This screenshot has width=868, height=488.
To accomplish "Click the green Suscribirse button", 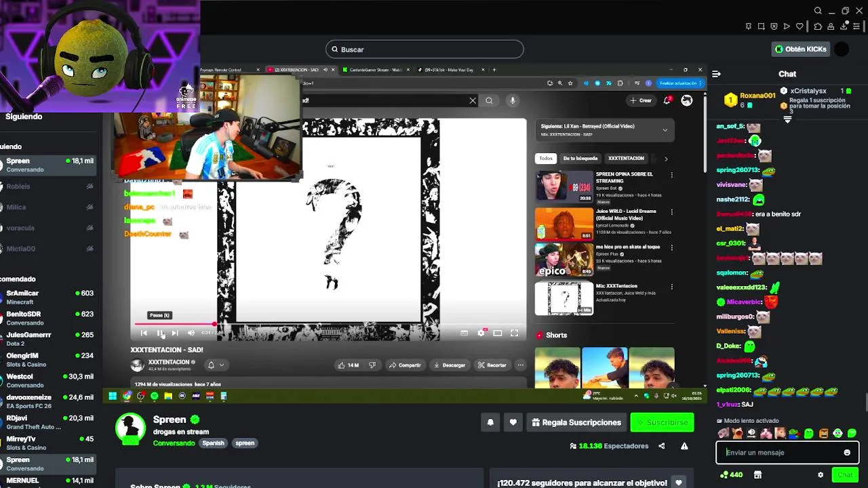I will [x=662, y=422].
